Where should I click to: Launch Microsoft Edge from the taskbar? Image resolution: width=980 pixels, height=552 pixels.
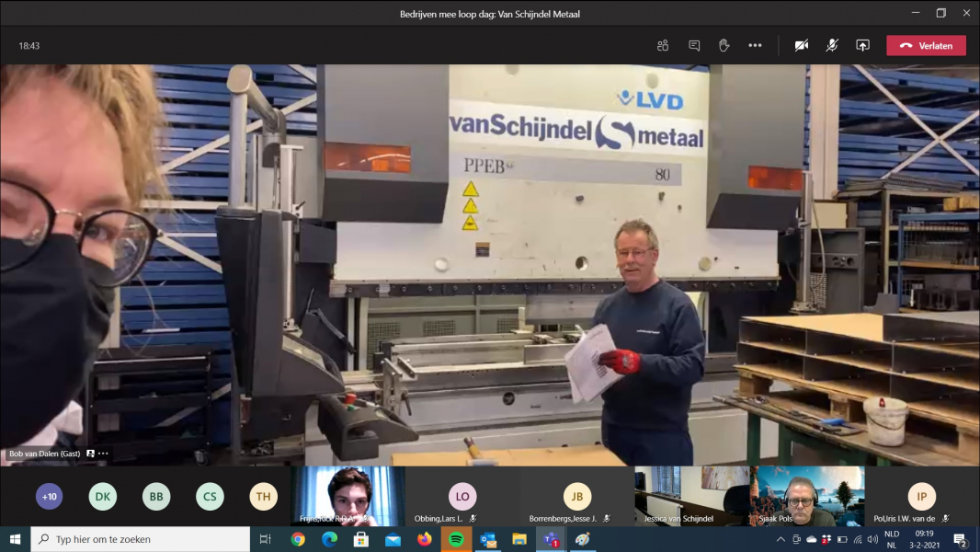[329, 539]
